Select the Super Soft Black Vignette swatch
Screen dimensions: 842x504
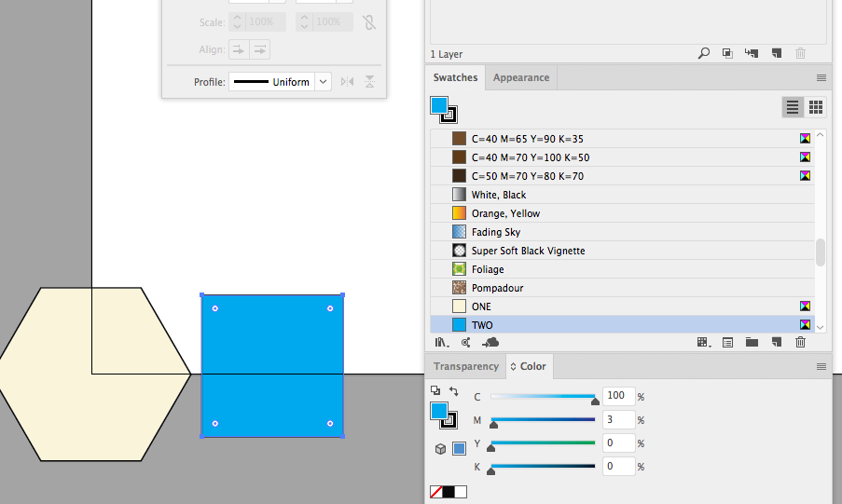click(623, 250)
